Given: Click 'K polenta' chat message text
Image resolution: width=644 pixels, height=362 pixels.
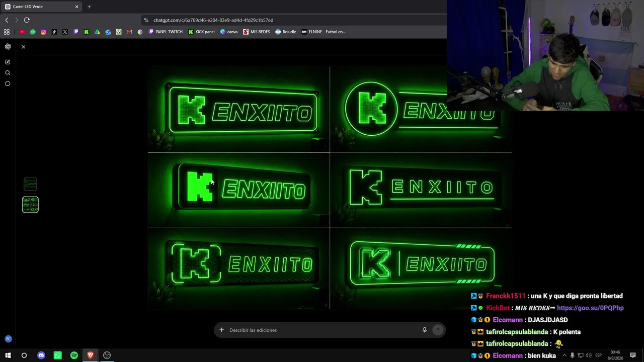Looking at the screenshot, I should (567, 332).
